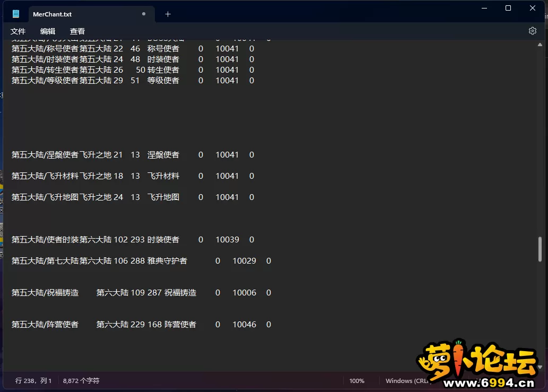Place cursor in 第五大陆/祝福铸造 text
The width and height of the screenshot is (548, 392).
tap(45, 293)
